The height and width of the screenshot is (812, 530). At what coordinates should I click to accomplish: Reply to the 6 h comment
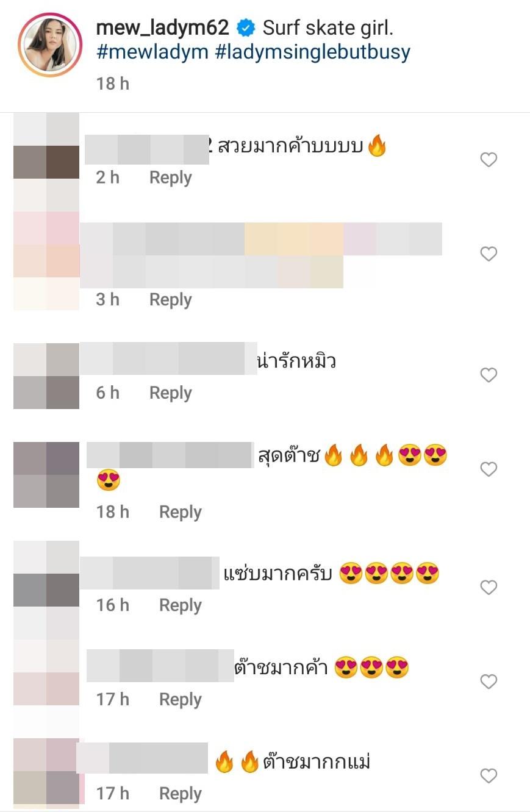coord(171,393)
